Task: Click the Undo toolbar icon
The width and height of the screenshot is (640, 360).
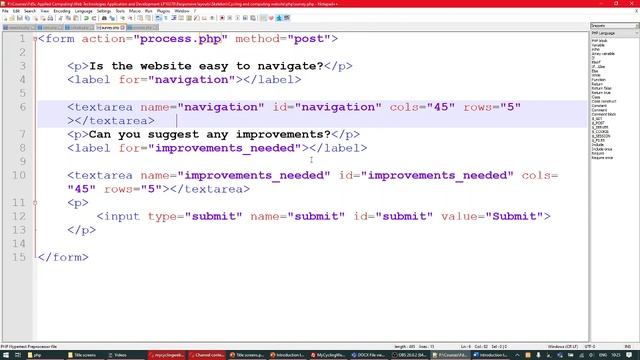Action: 86,18
